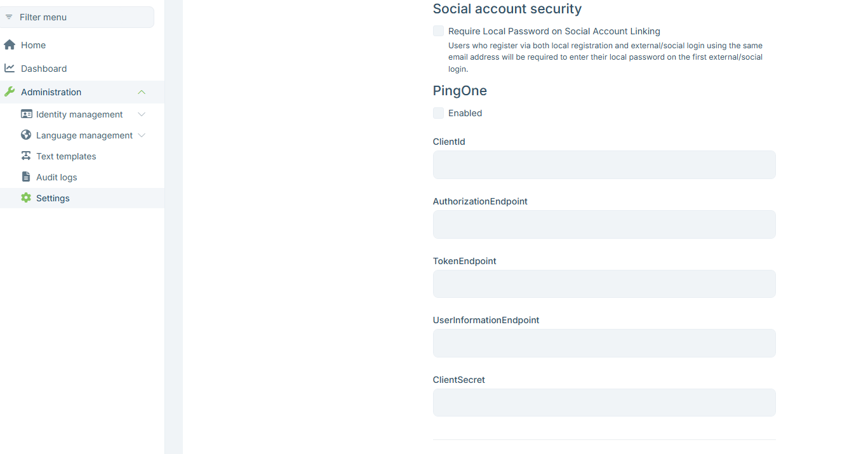Expand Language management submenu chevron

tap(142, 135)
